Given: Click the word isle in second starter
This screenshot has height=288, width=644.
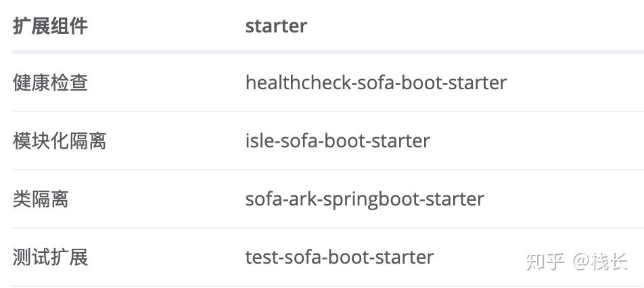Looking at the screenshot, I should (258, 141).
